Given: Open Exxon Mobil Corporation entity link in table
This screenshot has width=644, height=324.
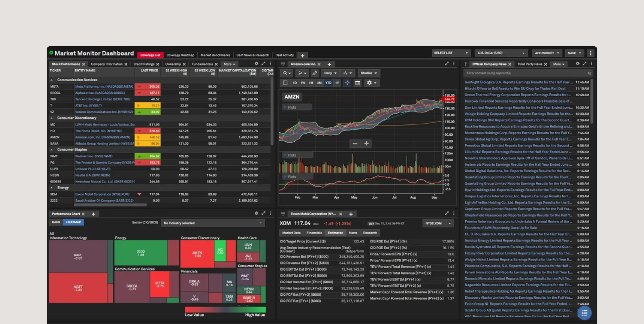Looking at the screenshot, I should pos(102,194).
